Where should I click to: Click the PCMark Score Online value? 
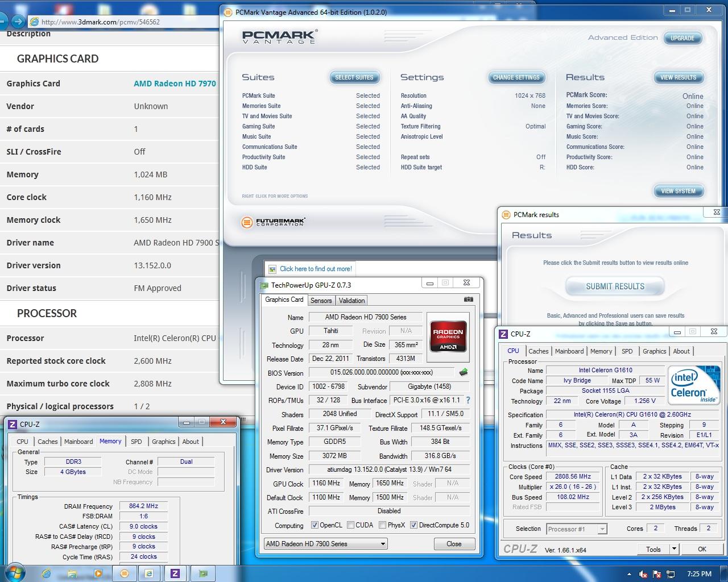(x=693, y=96)
